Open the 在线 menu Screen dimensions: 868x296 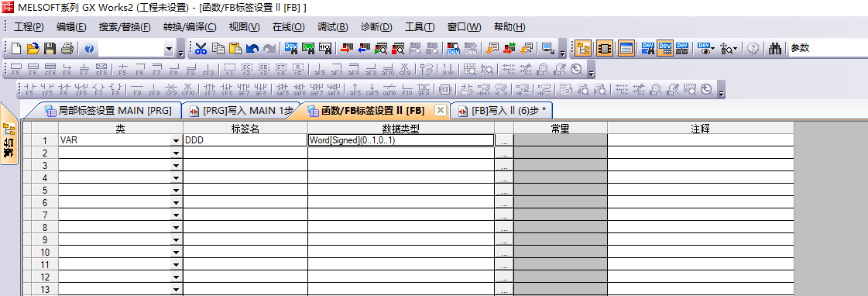click(x=288, y=27)
